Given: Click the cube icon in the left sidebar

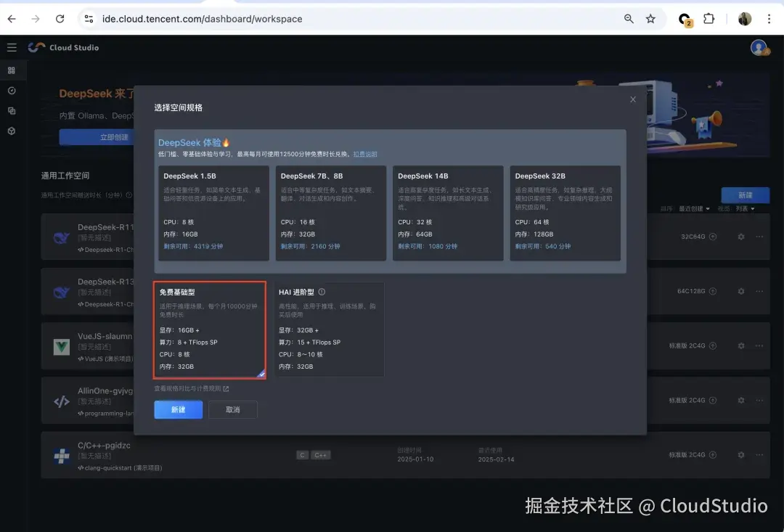Looking at the screenshot, I should click(x=12, y=131).
